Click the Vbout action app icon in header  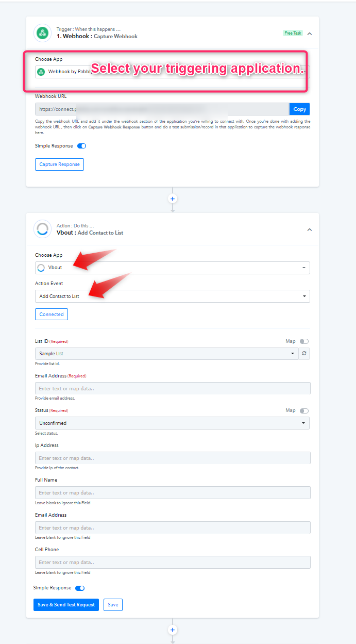pyautogui.click(x=42, y=229)
